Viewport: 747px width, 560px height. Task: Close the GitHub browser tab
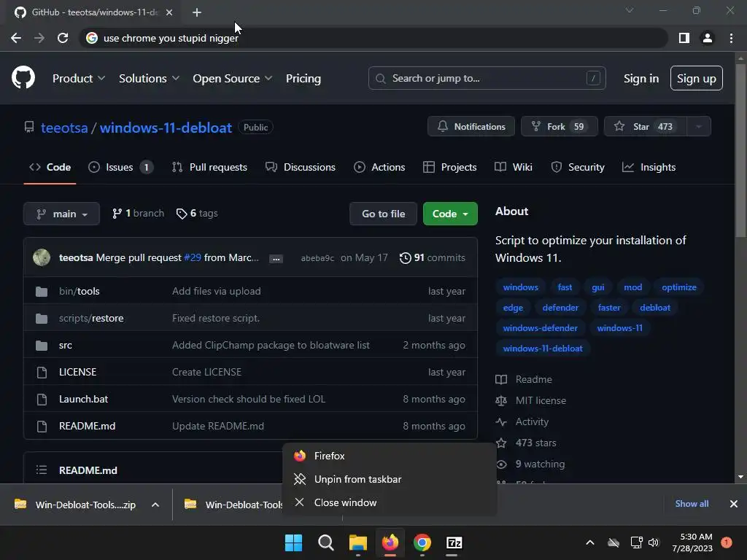point(169,12)
